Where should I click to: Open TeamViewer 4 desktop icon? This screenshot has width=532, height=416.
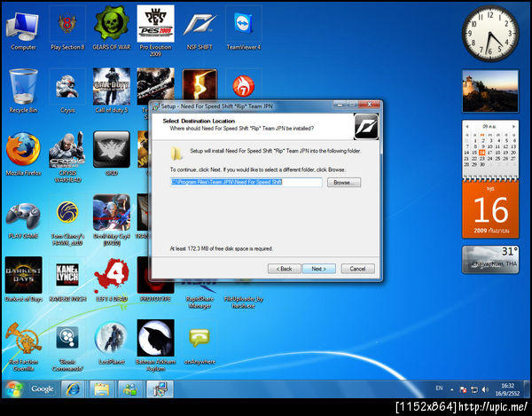click(244, 27)
